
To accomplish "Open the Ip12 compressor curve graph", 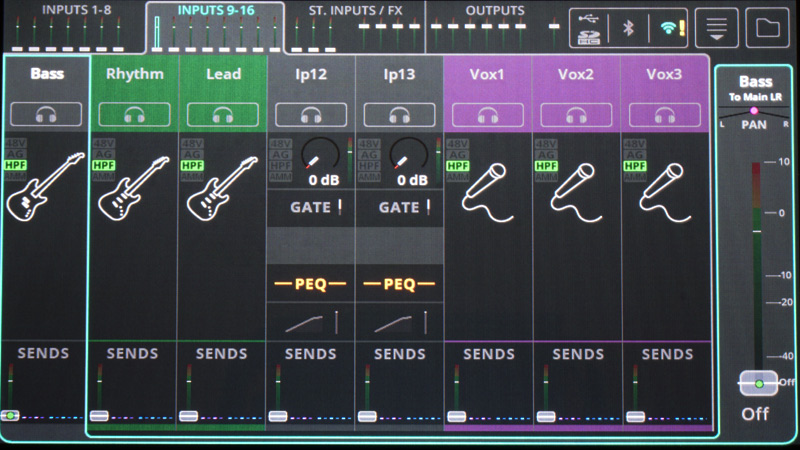I will pos(311,321).
